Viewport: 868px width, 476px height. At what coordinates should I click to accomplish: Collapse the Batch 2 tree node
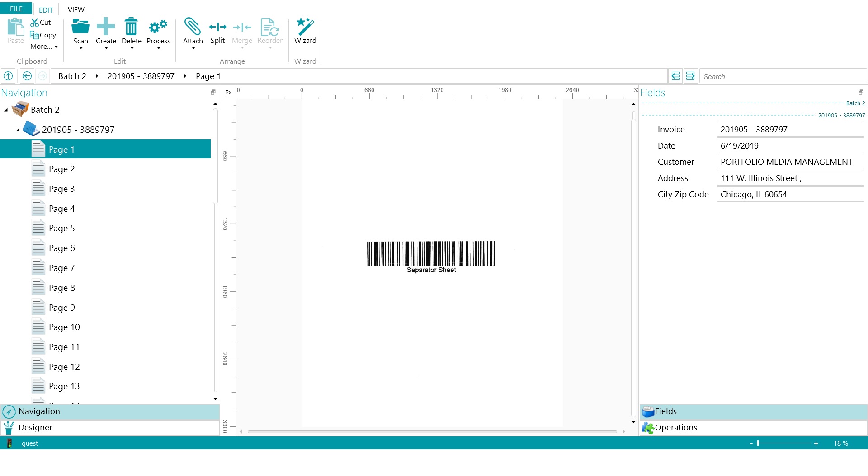tap(6, 110)
